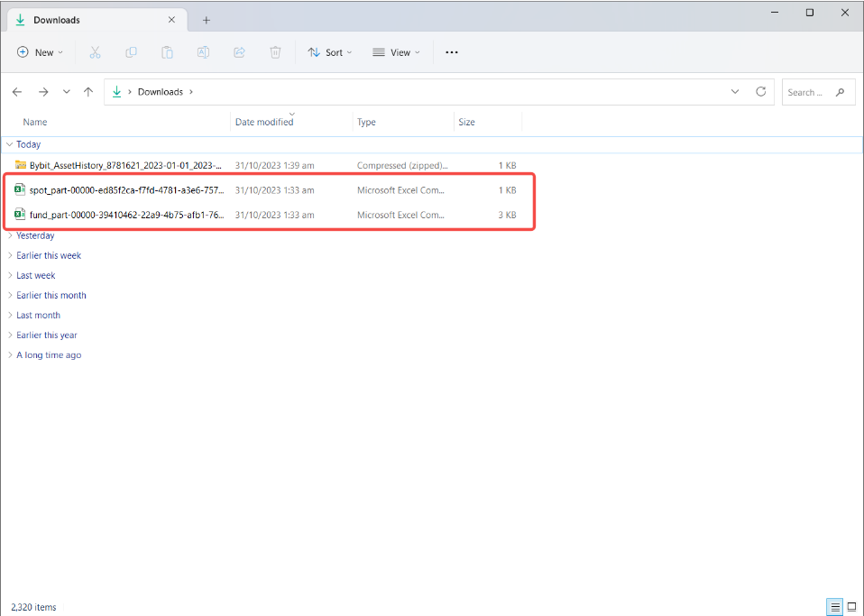This screenshot has width=864, height=616.
Task: Toggle the Date modified sort direction
Action: coord(264,122)
